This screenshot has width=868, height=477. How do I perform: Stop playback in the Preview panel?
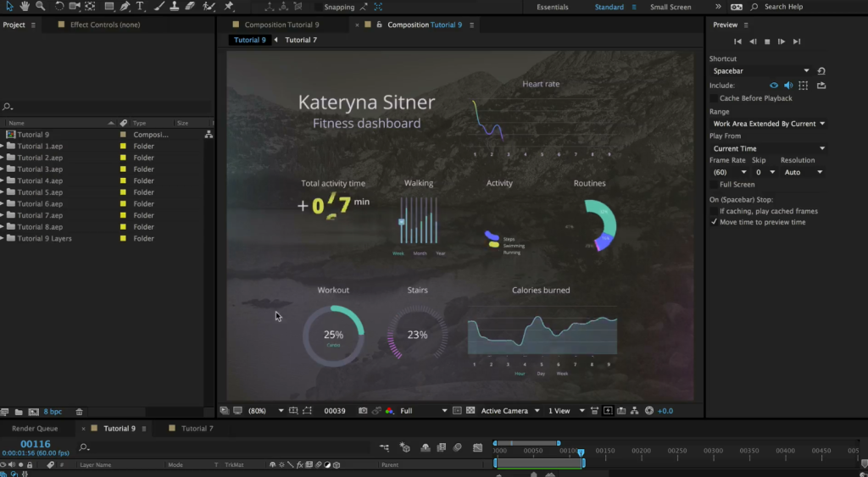tap(767, 42)
